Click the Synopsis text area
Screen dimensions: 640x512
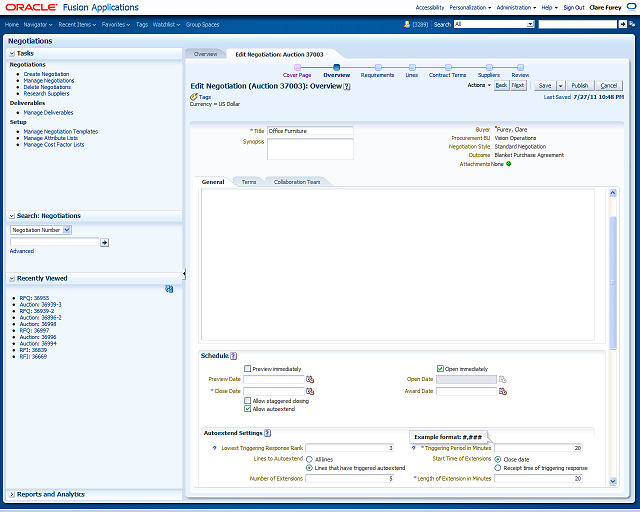(x=310, y=149)
